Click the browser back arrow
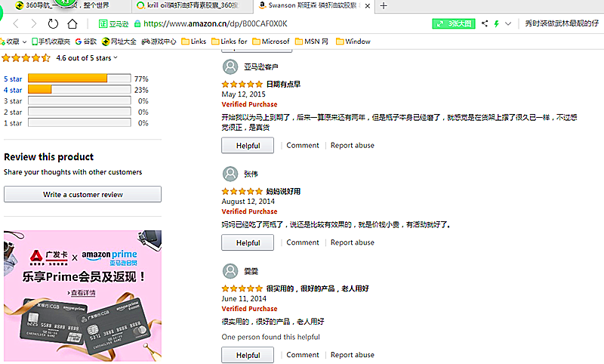 tap(14, 23)
